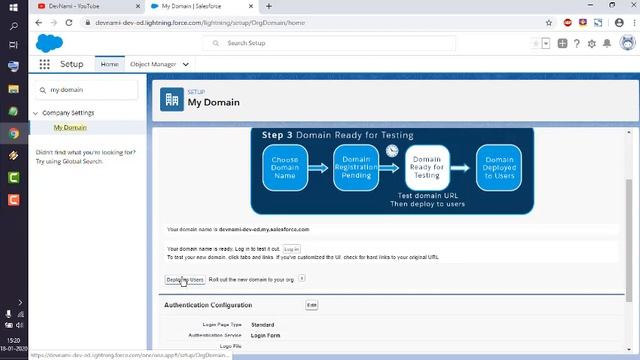This screenshot has height=360, width=640.
Task: Bookmark this page with the star icon
Action: [x=549, y=23]
